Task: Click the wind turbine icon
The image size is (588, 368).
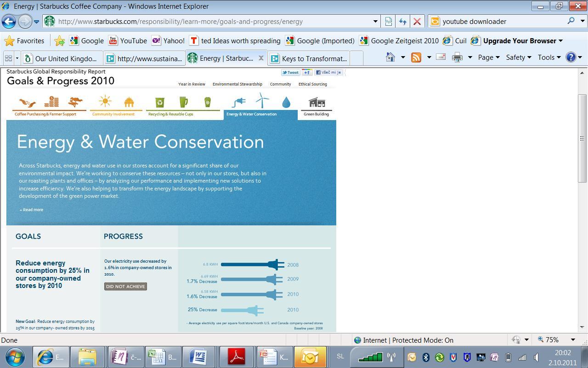Action: pos(262,100)
